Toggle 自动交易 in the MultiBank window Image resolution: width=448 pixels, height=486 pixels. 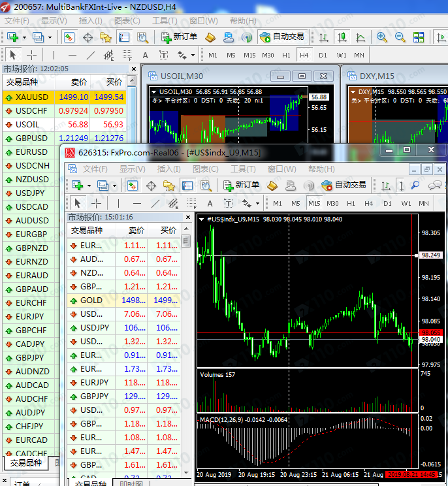point(281,37)
